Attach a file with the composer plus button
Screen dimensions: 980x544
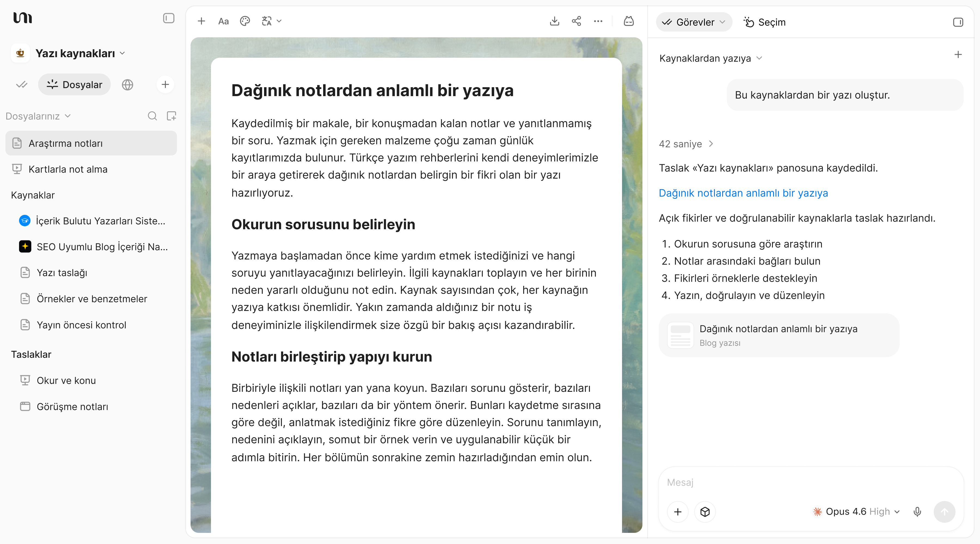[678, 512]
